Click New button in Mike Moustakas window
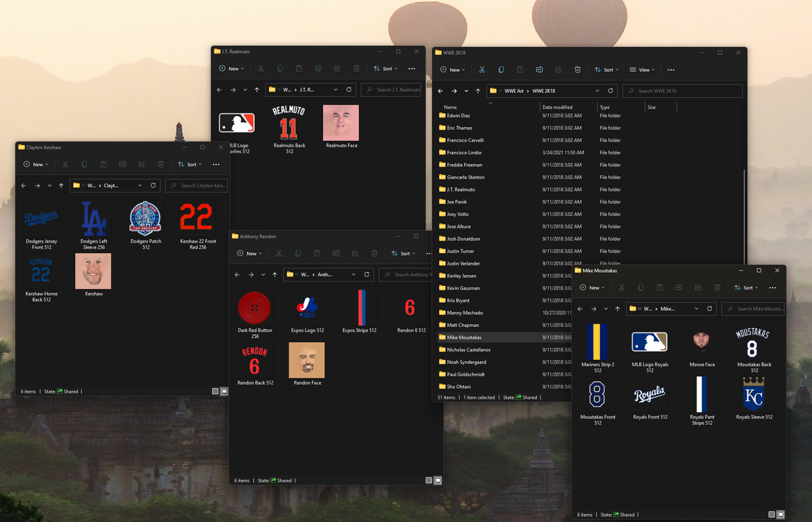The width and height of the screenshot is (812, 522). [592, 288]
